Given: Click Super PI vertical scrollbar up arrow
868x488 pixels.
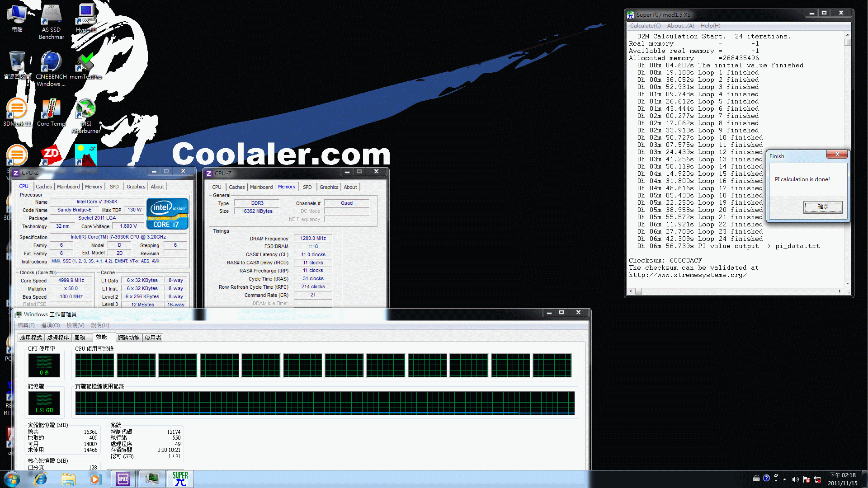Looking at the screenshot, I should point(848,35).
